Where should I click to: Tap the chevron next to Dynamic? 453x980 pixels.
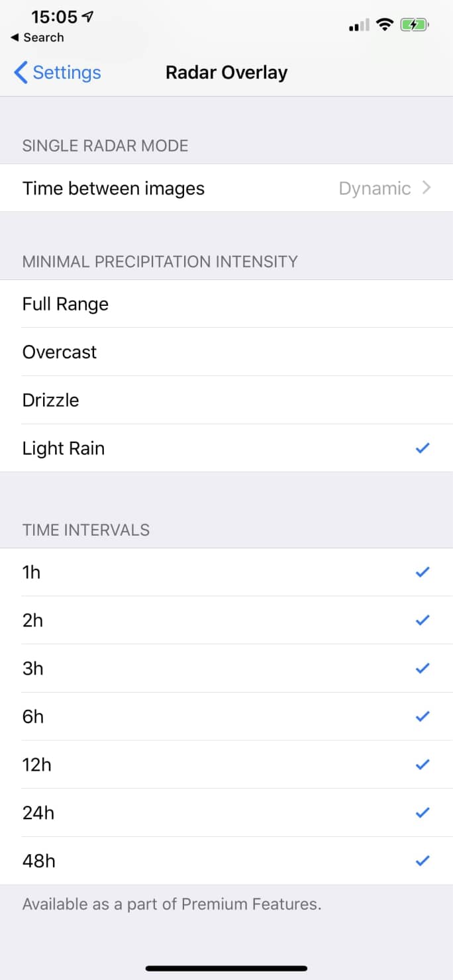(427, 188)
